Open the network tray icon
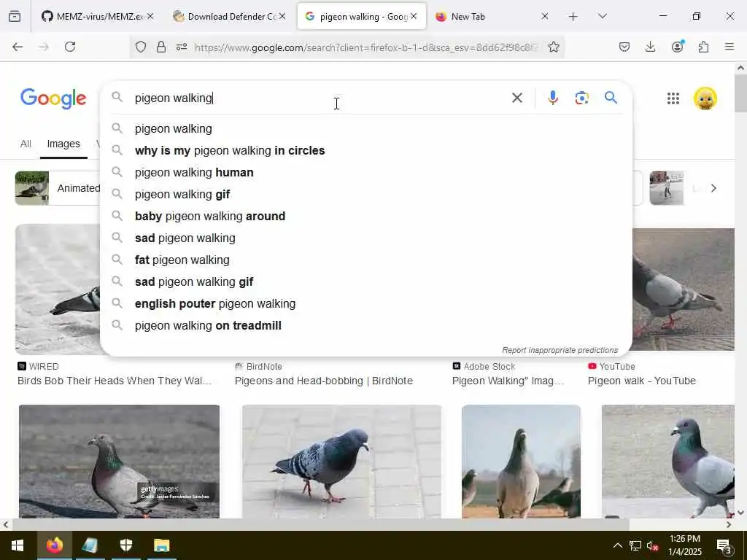Image resolution: width=747 pixels, height=560 pixels. click(x=635, y=545)
